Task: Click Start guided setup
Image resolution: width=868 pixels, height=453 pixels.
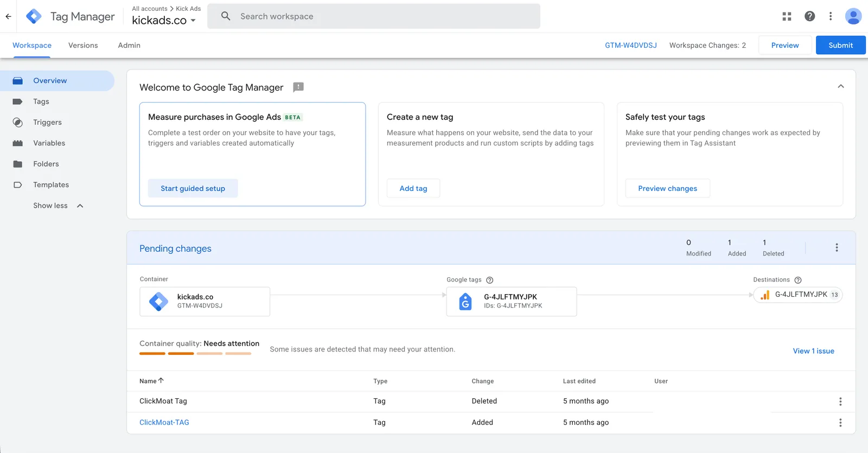Action: click(x=193, y=188)
